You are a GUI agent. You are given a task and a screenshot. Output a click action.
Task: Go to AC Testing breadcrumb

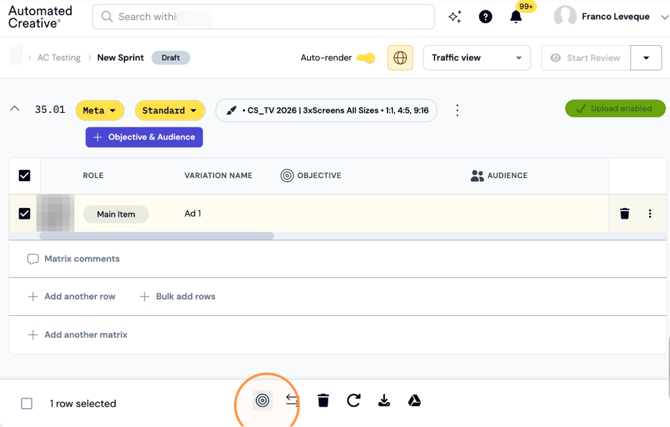pos(59,58)
